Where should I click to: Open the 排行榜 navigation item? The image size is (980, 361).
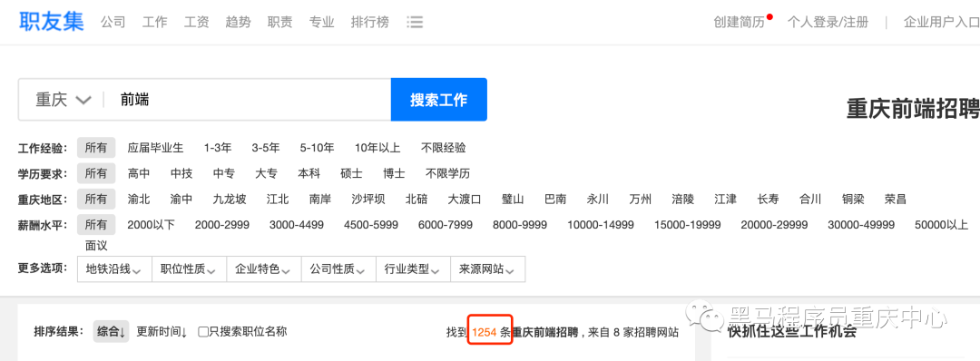pos(370,23)
